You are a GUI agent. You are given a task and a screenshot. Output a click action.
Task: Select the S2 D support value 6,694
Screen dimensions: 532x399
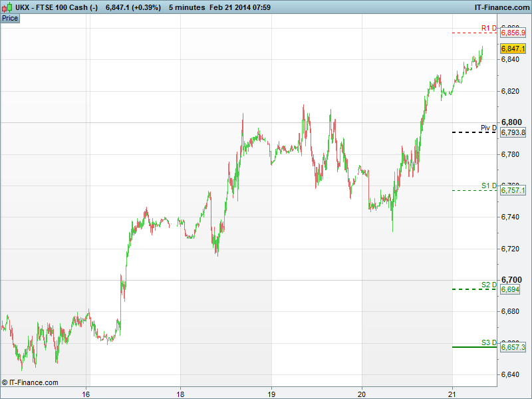(510, 290)
